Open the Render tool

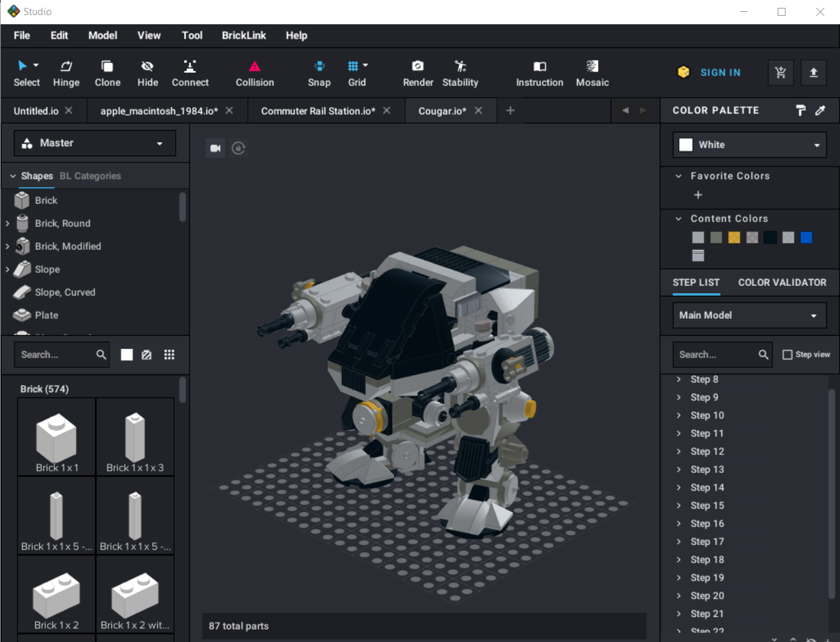pos(418,73)
